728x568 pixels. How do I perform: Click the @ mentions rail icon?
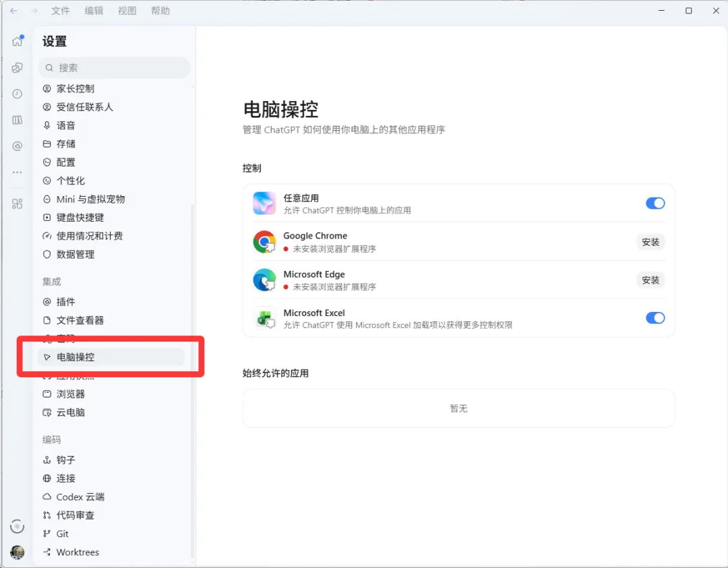(17, 146)
